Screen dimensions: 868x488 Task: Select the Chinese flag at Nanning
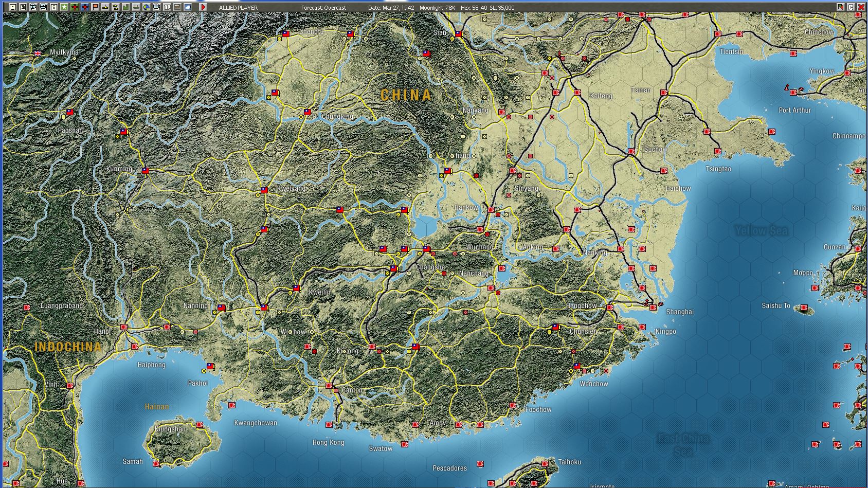(x=221, y=308)
